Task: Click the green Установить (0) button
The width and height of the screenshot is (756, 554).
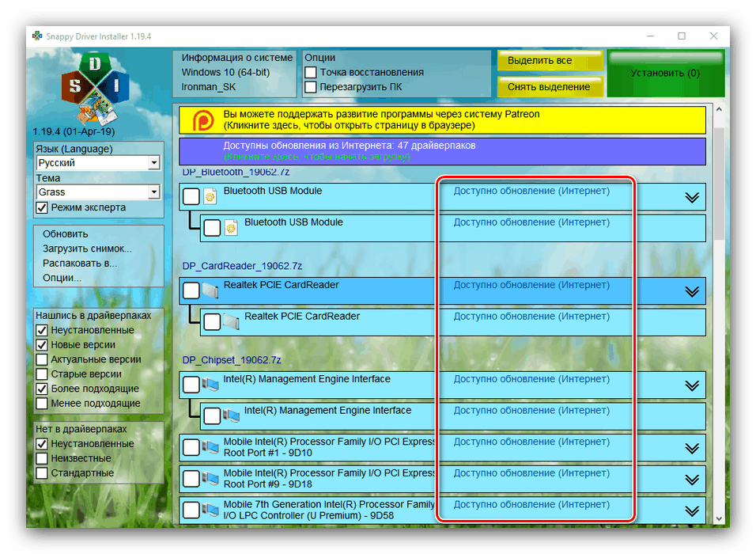Action: pos(665,74)
